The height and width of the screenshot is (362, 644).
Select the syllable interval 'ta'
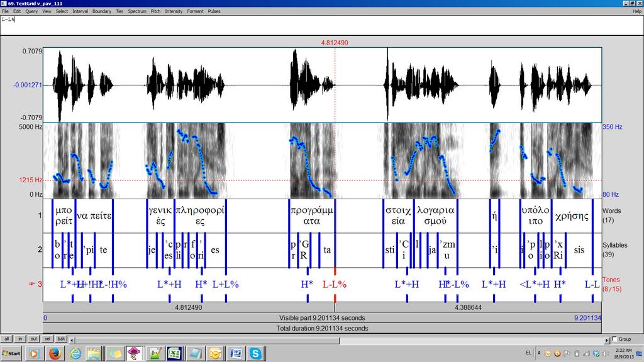click(x=327, y=250)
